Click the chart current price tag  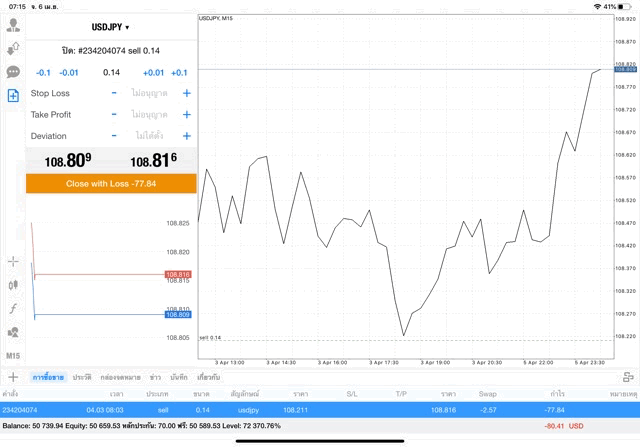[x=625, y=69]
